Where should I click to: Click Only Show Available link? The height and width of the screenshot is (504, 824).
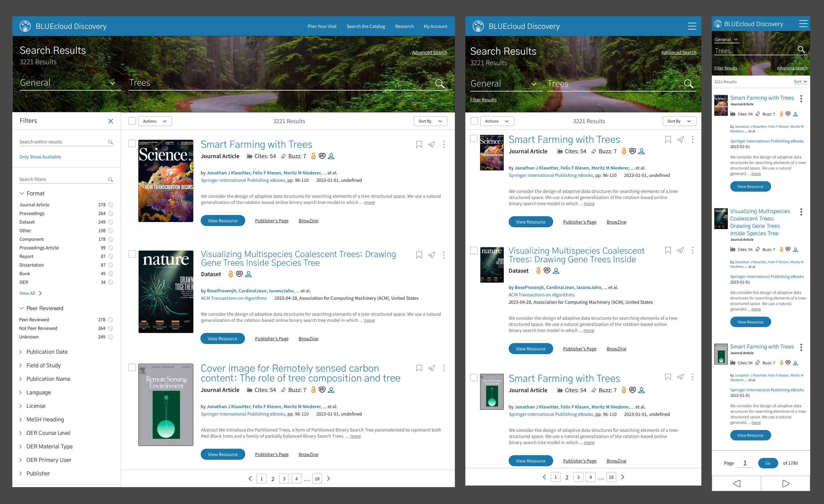pos(40,156)
